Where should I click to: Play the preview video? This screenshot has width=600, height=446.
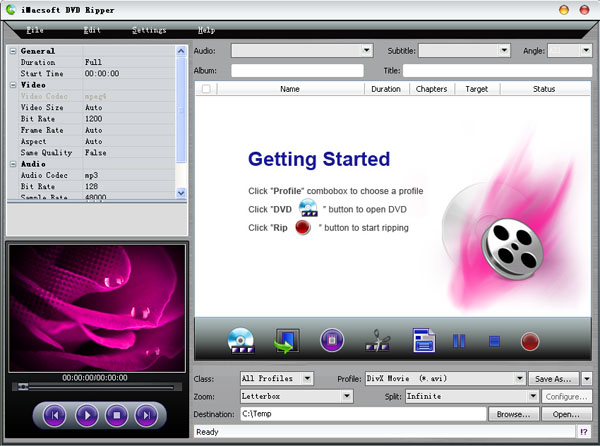87,415
